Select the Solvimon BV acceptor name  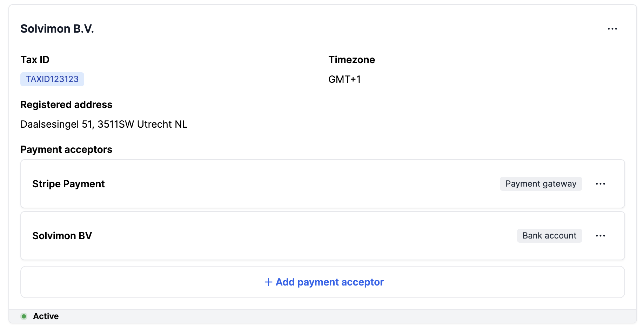pos(62,236)
